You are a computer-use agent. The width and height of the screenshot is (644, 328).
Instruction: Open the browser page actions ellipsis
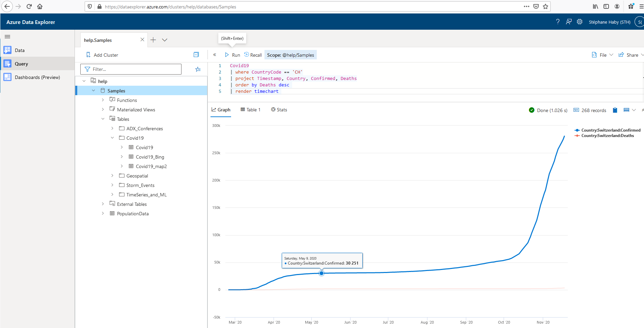click(x=526, y=6)
